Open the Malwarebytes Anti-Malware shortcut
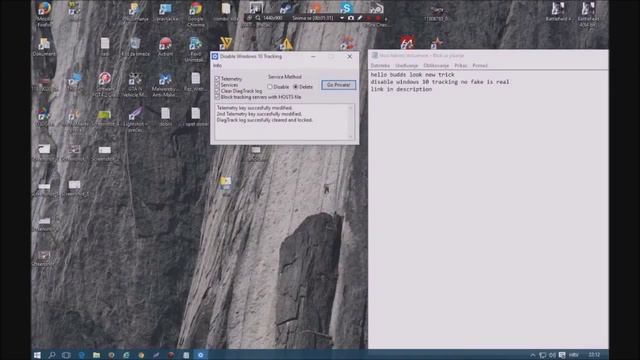The image size is (640, 360). tap(164, 85)
